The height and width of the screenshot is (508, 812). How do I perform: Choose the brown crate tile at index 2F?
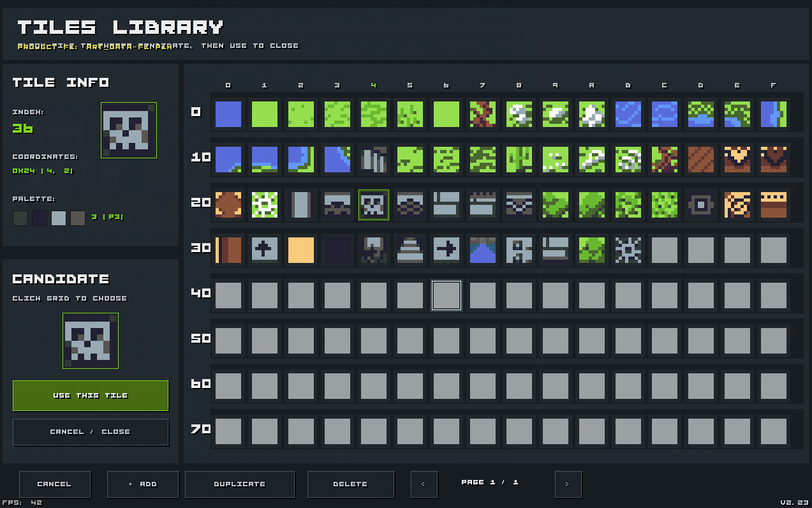[774, 205]
